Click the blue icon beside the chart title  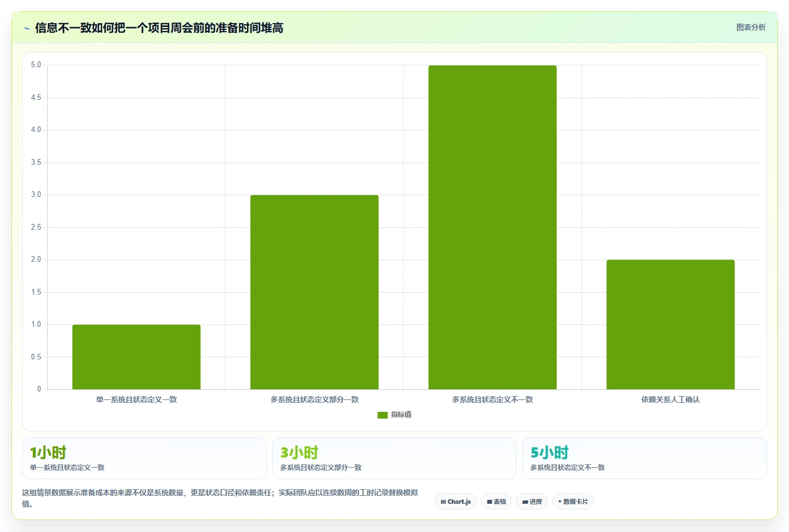(x=27, y=28)
